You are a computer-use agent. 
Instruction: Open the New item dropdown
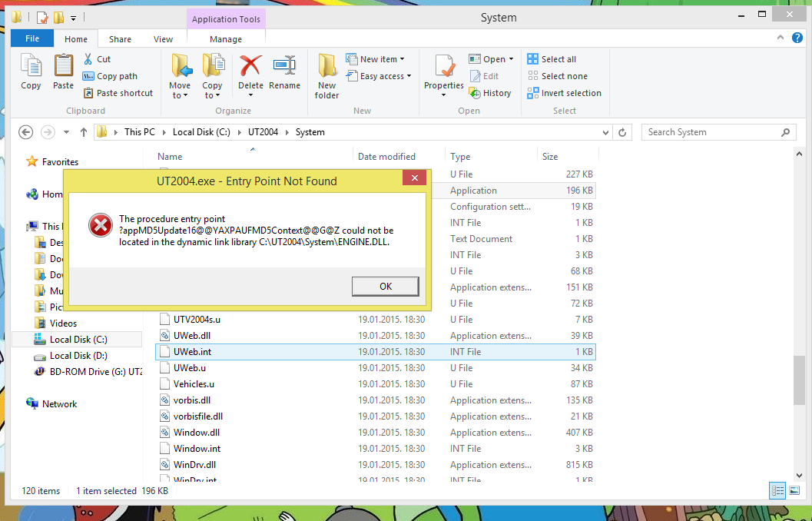pos(375,59)
